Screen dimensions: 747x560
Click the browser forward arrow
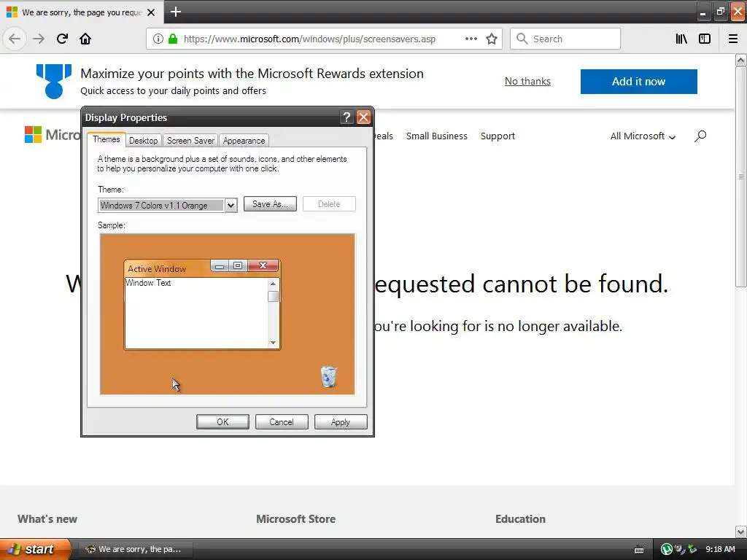pyautogui.click(x=39, y=39)
